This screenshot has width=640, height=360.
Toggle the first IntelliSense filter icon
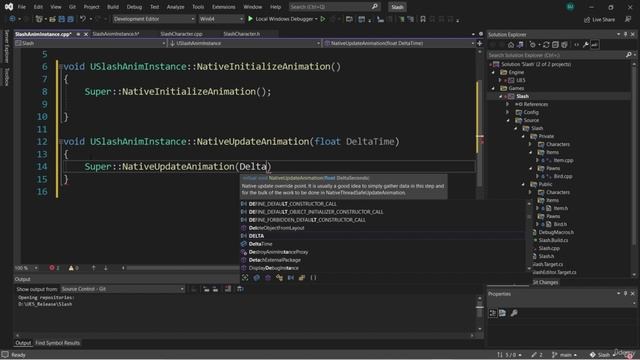245,278
